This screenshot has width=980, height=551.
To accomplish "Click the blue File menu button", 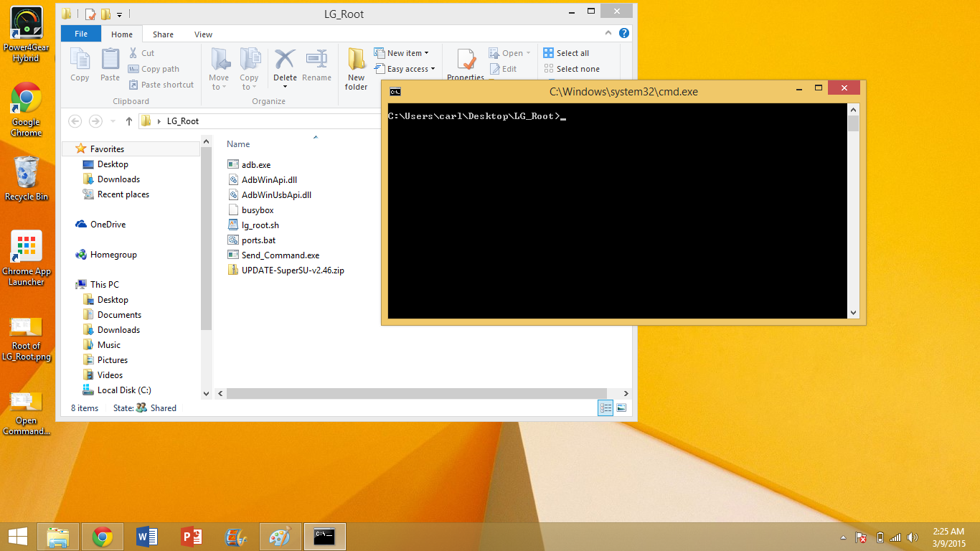I will (81, 34).
